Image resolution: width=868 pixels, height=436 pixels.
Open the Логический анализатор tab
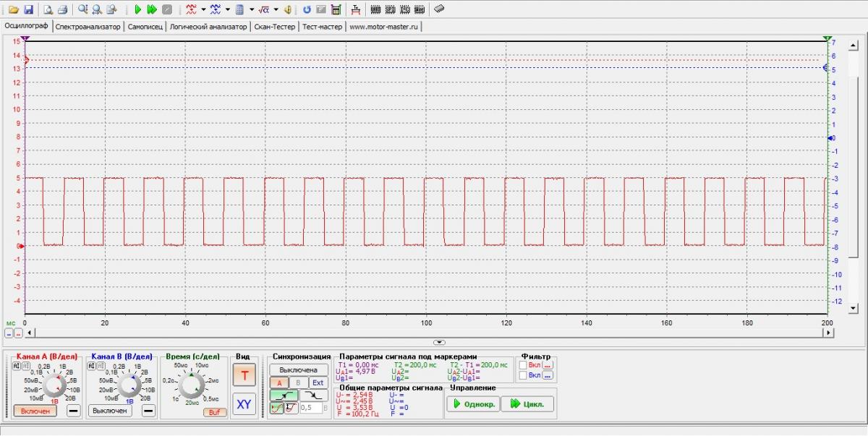[209, 27]
